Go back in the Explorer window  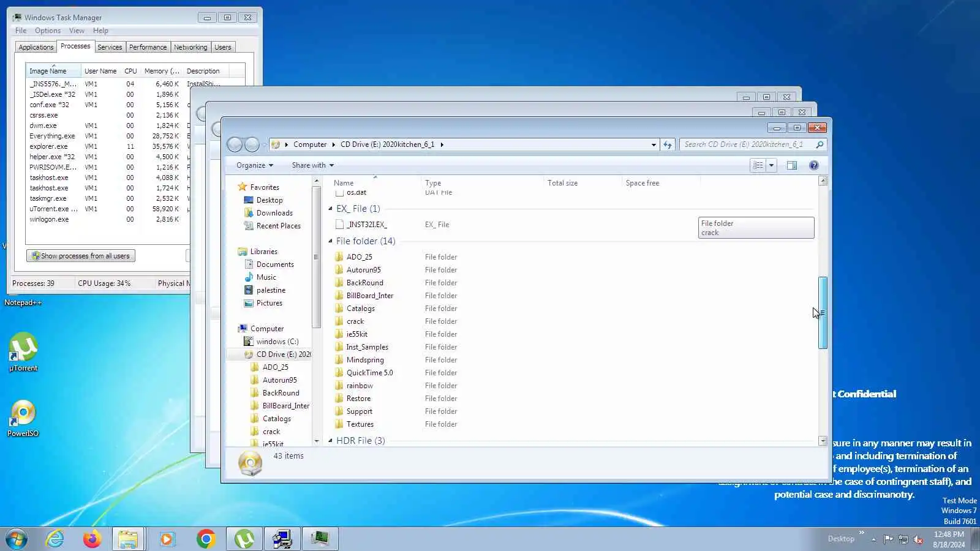point(235,144)
